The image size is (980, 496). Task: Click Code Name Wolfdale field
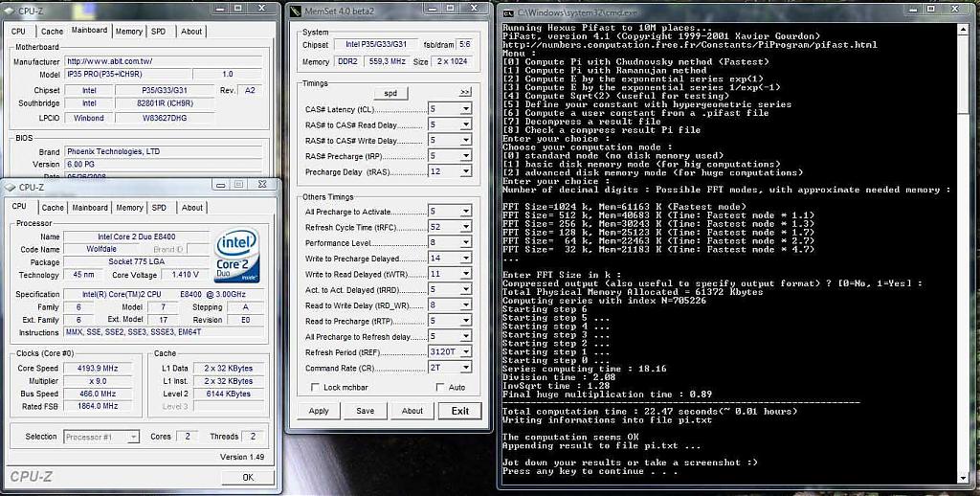coord(103,249)
